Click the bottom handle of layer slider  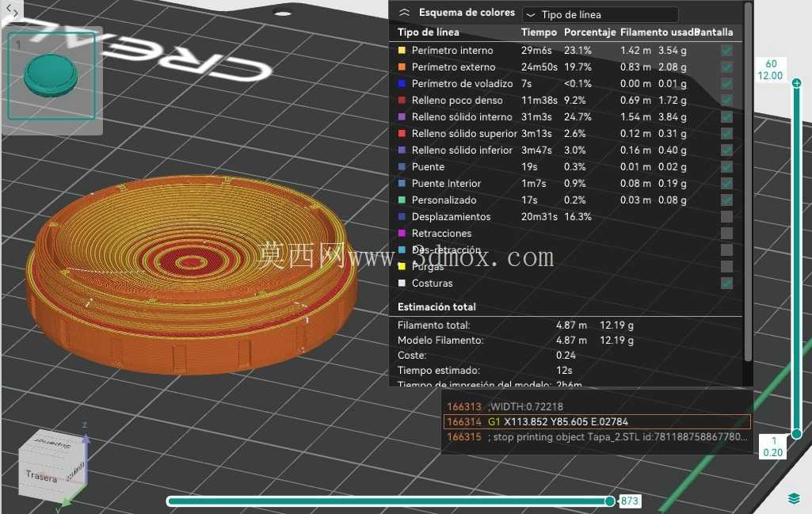(x=796, y=434)
